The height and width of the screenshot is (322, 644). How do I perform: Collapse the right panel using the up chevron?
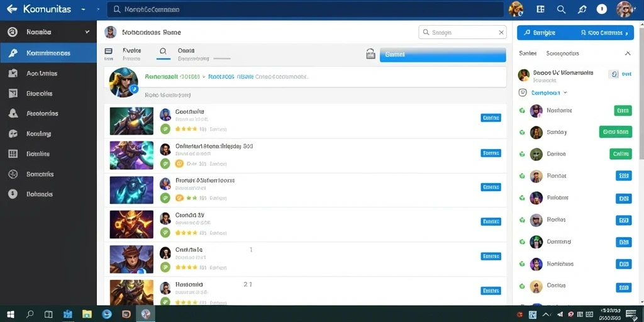pyautogui.click(x=628, y=53)
